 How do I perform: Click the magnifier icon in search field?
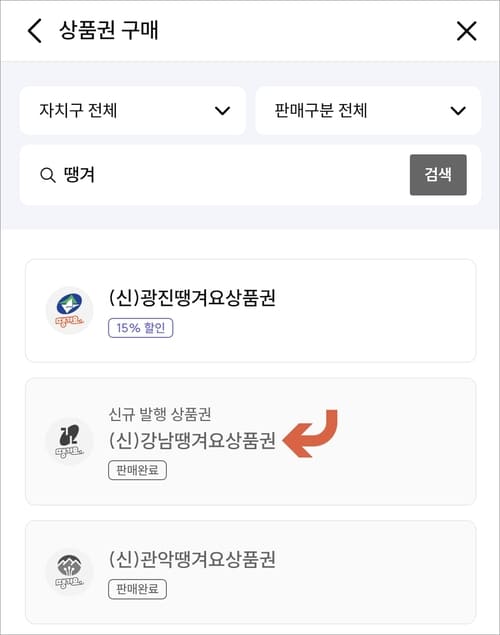pos(48,175)
